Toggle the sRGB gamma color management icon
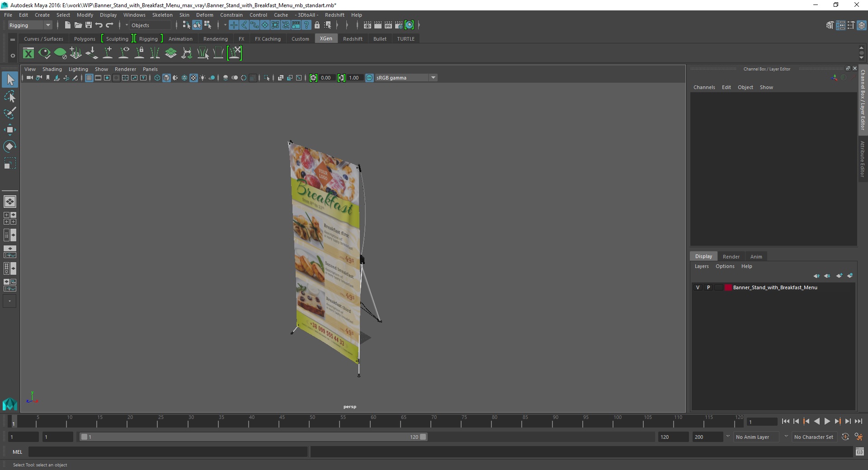The height and width of the screenshot is (470, 868). 369,78
